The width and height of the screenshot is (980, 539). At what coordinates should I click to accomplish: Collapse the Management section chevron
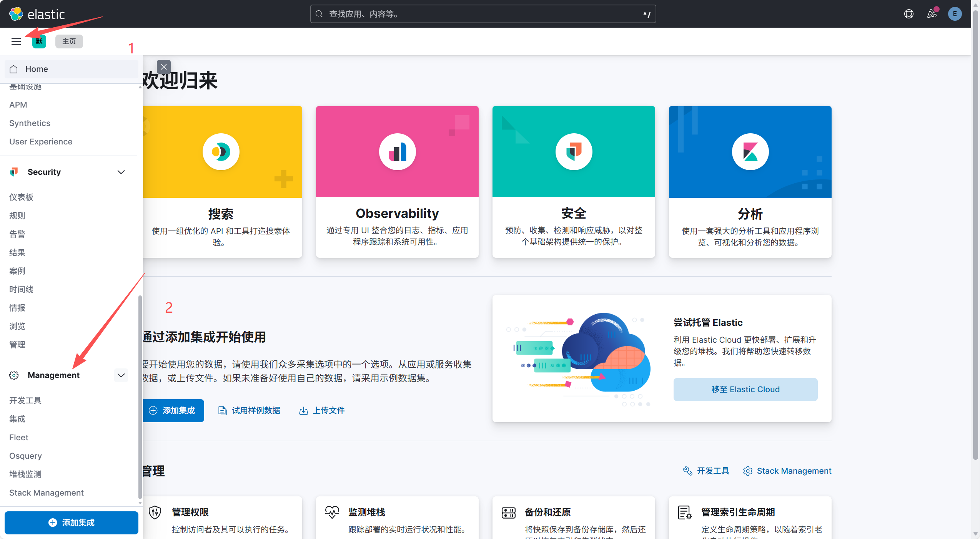(x=121, y=375)
